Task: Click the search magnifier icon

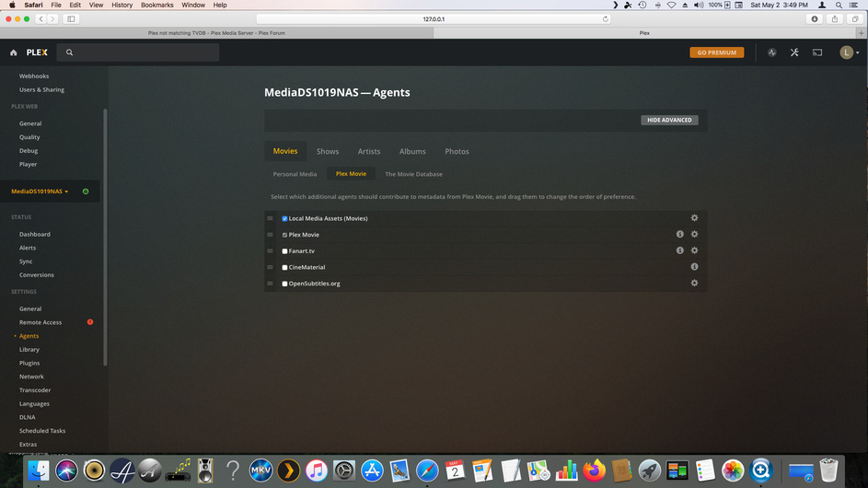Action: (69, 52)
